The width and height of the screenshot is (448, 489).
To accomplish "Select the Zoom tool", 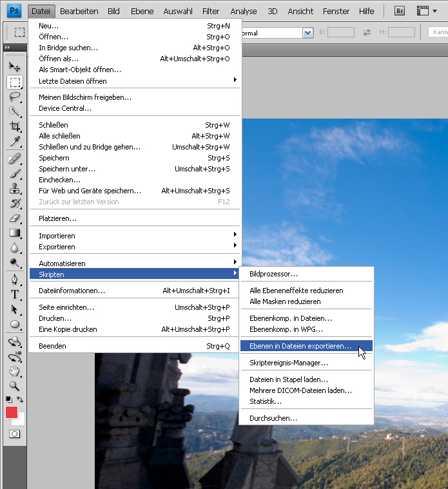I will pos(15,386).
